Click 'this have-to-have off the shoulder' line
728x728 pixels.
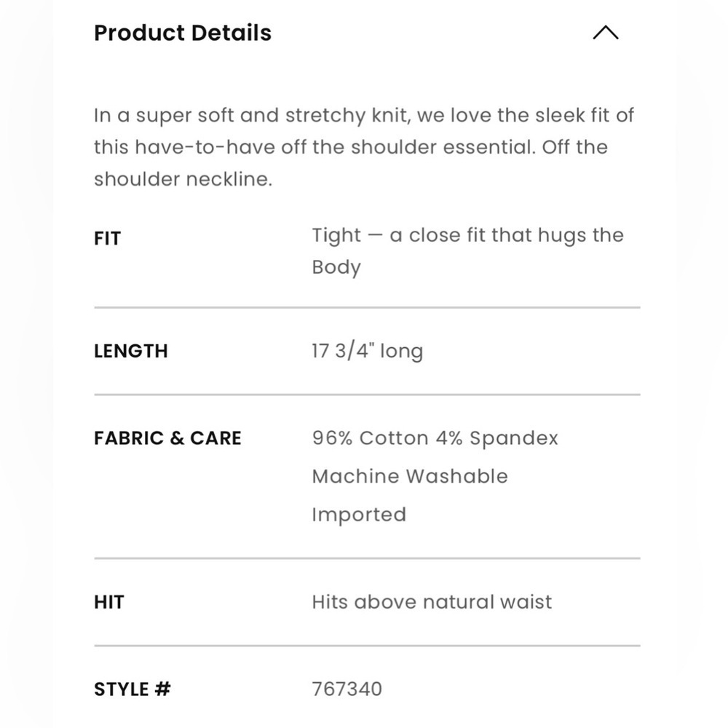[x=350, y=147]
